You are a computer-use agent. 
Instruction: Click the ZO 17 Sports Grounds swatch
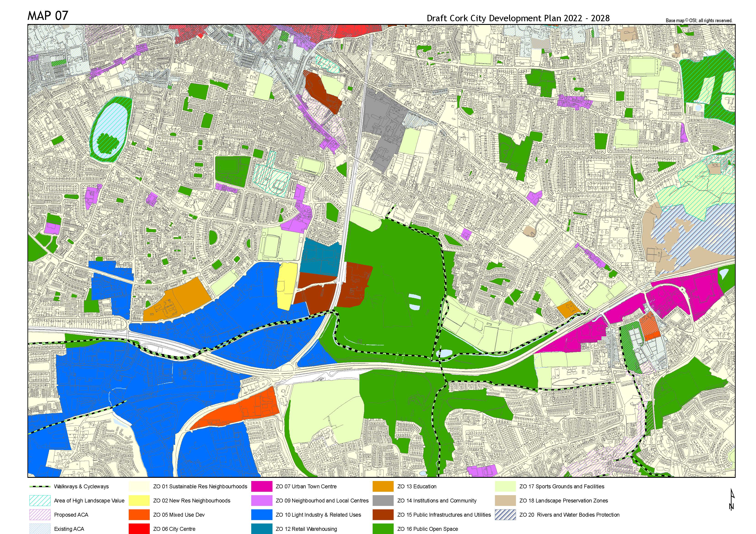505,486
